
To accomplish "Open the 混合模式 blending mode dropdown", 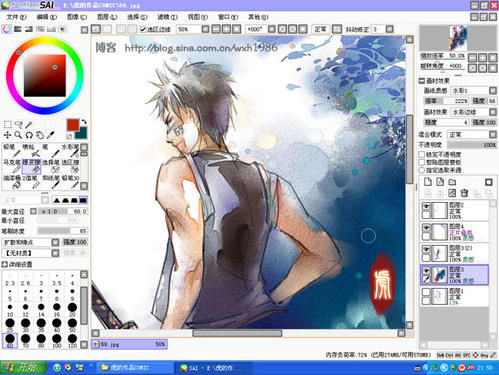I will [x=493, y=134].
